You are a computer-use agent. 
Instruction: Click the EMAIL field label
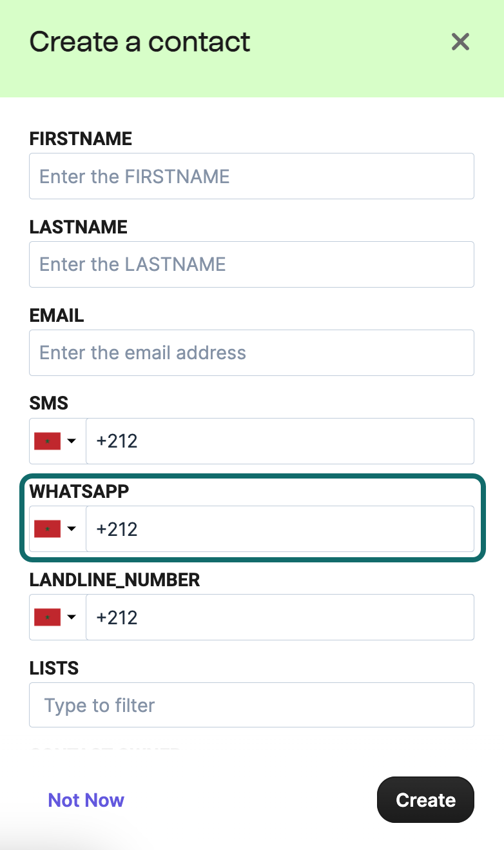click(x=55, y=315)
